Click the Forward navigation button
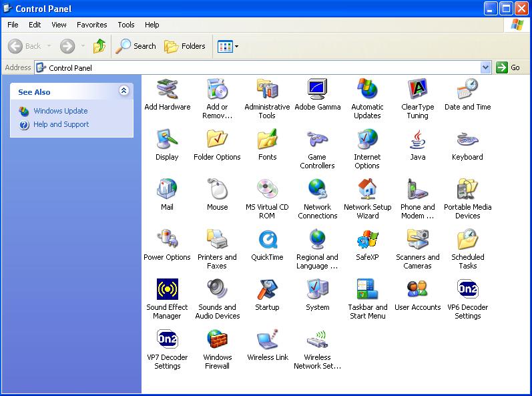The height and width of the screenshot is (396, 532). point(67,46)
